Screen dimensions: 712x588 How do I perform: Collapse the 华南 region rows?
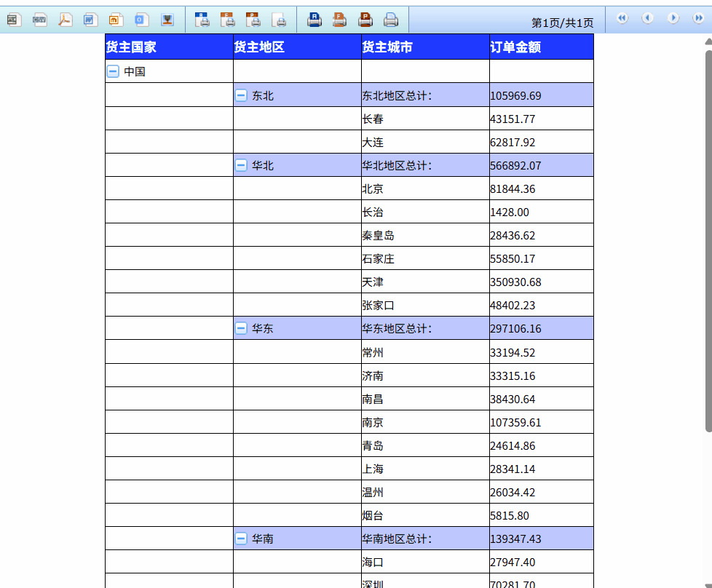241,539
